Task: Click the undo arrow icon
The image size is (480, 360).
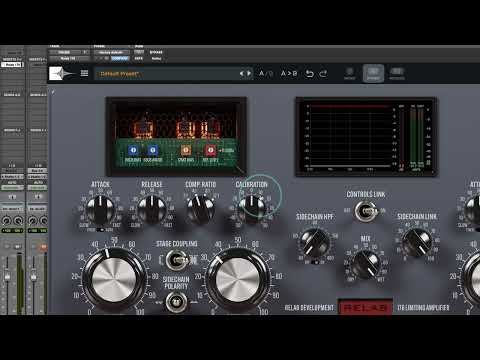Action: pyautogui.click(x=309, y=73)
